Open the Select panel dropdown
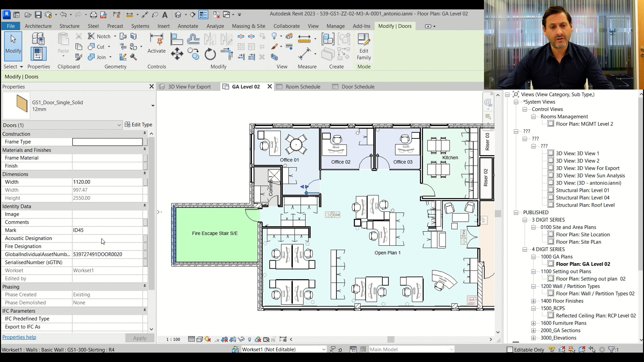Viewport: 644px width, 362px height. pos(13,67)
